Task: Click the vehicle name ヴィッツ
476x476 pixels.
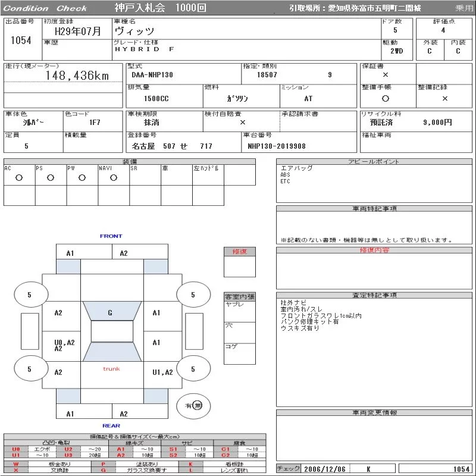Action: (x=135, y=31)
